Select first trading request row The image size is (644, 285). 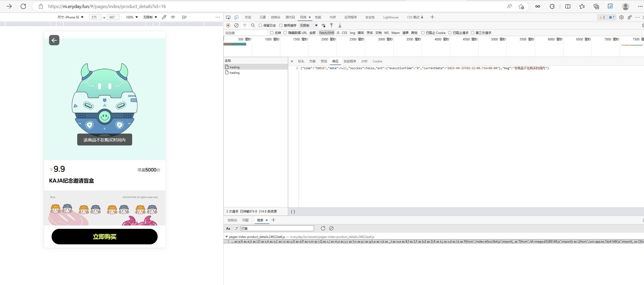(256, 67)
